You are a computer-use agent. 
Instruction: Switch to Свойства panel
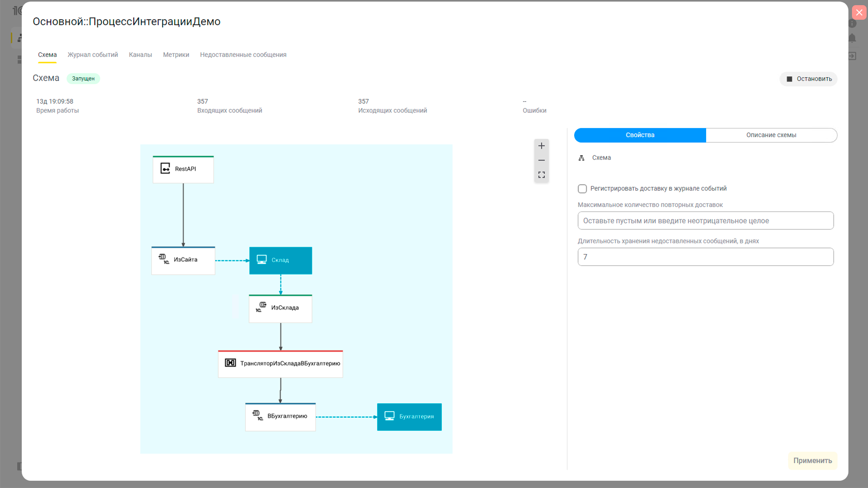tap(640, 135)
